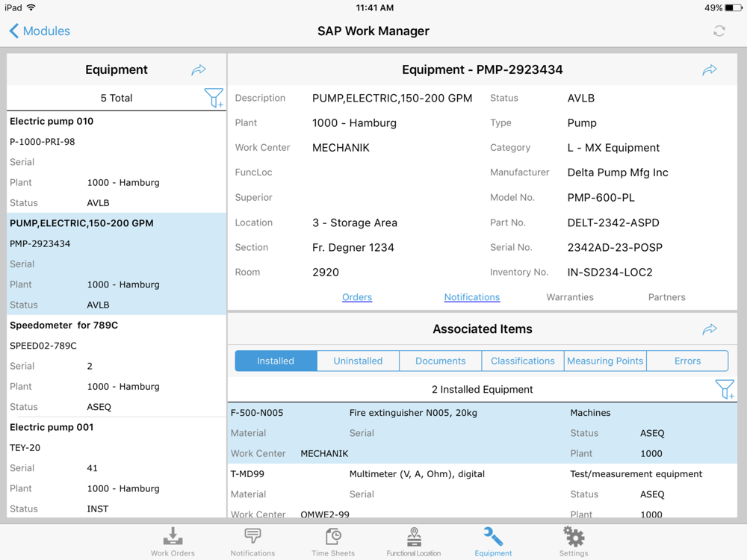Tap the filter icon in Equipment list
Viewport: 747px width, 560px height.
214,98
